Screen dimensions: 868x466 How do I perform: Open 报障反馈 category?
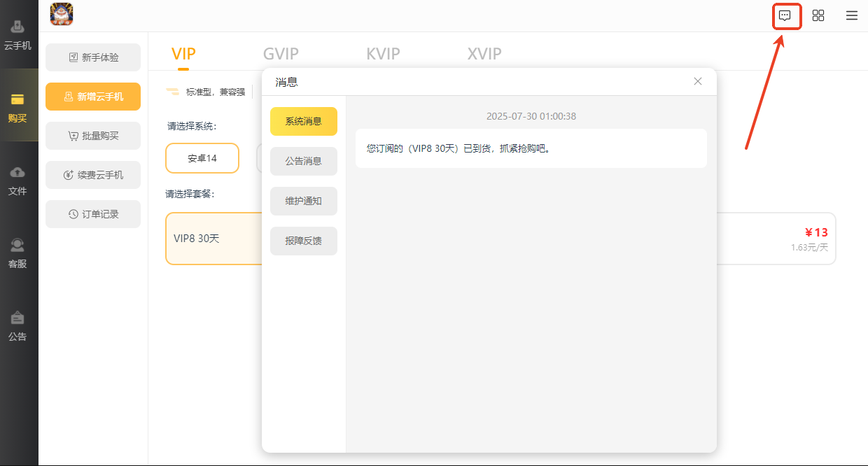303,241
